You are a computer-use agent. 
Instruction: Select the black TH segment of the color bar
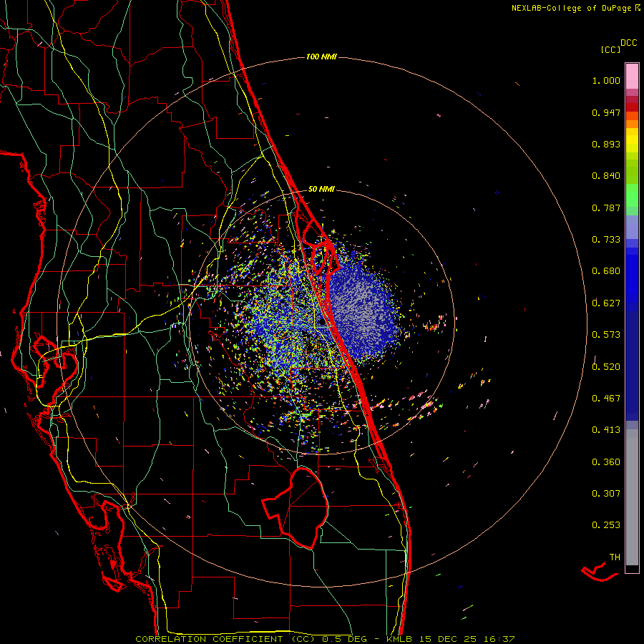(x=632, y=568)
